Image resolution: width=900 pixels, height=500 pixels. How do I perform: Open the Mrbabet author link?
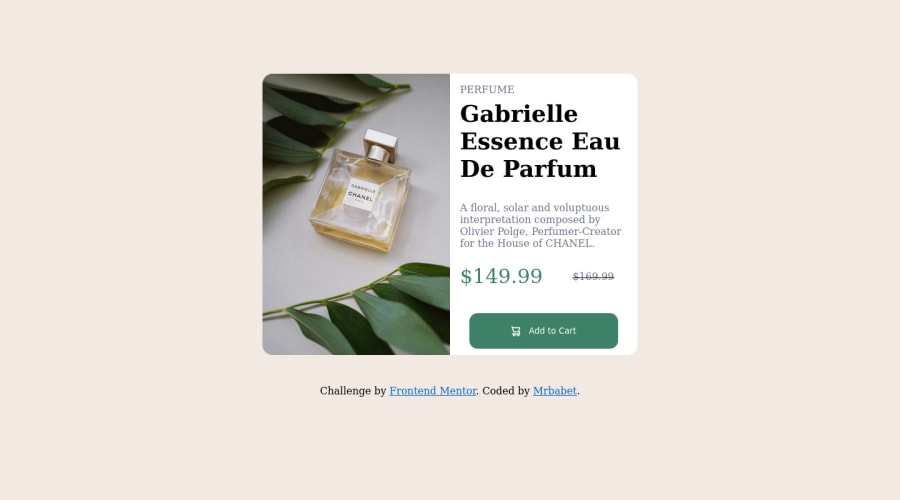[x=554, y=391]
